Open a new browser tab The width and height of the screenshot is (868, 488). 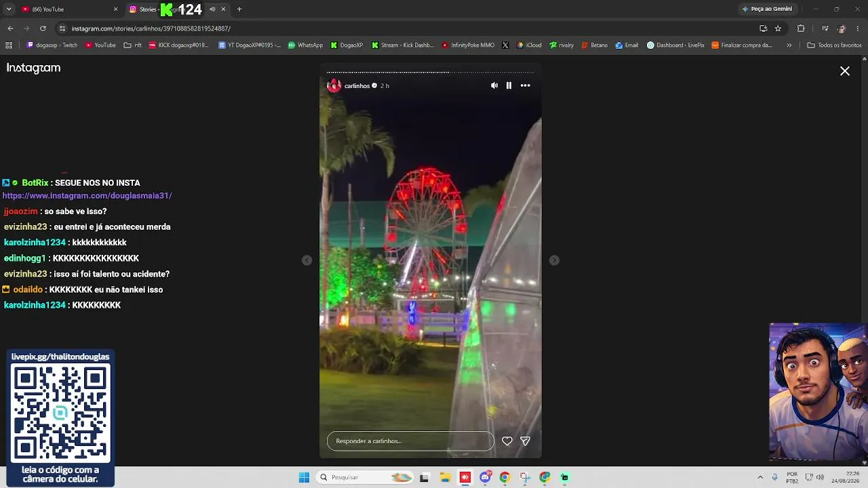[239, 9]
